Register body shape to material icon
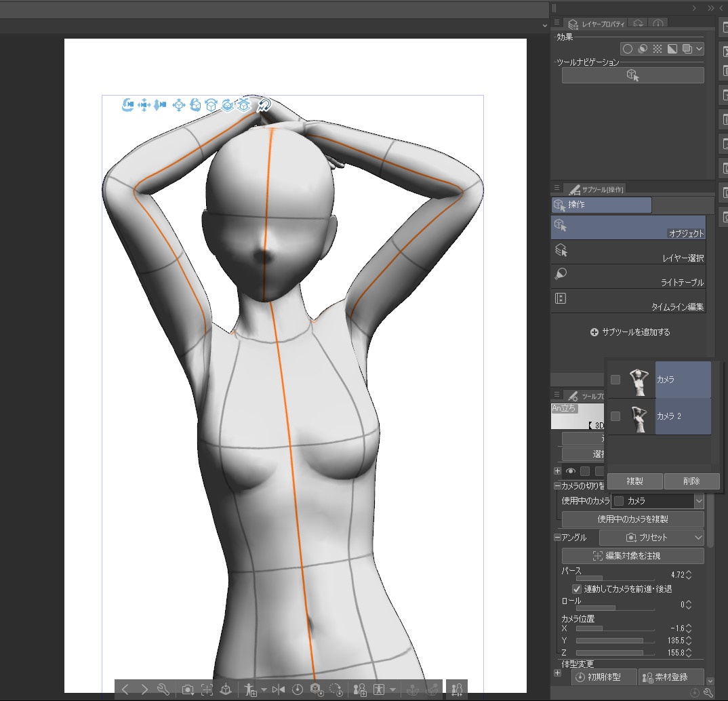The image size is (728, 701). pyautogui.click(x=360, y=690)
